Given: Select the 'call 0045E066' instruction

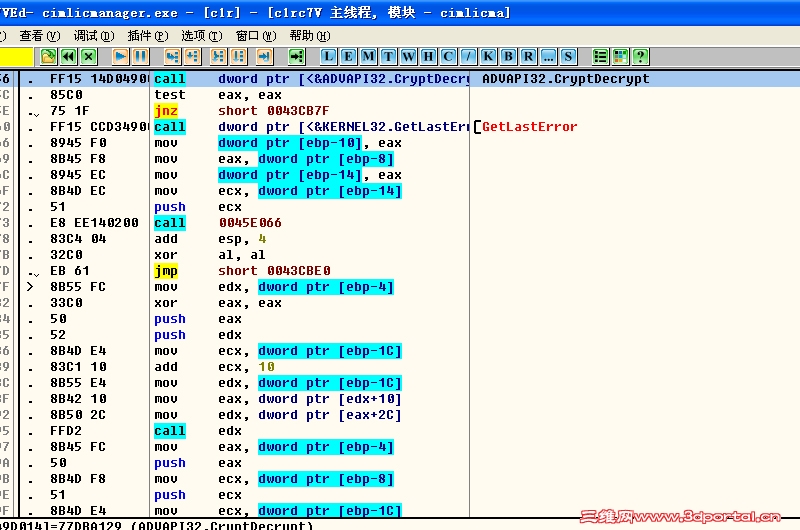Looking at the screenshot, I should pyautogui.click(x=218, y=223).
